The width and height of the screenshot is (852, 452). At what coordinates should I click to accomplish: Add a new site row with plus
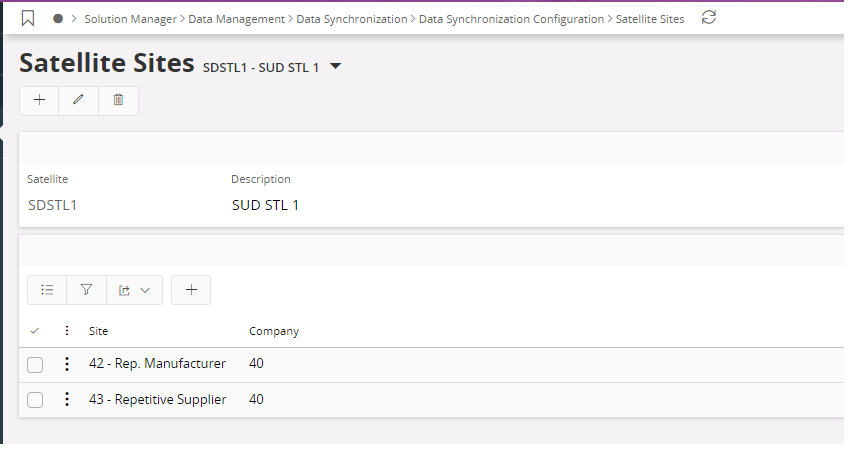point(191,290)
